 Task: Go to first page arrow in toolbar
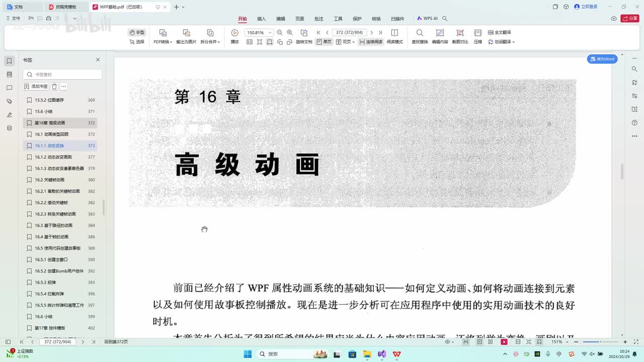318,33
